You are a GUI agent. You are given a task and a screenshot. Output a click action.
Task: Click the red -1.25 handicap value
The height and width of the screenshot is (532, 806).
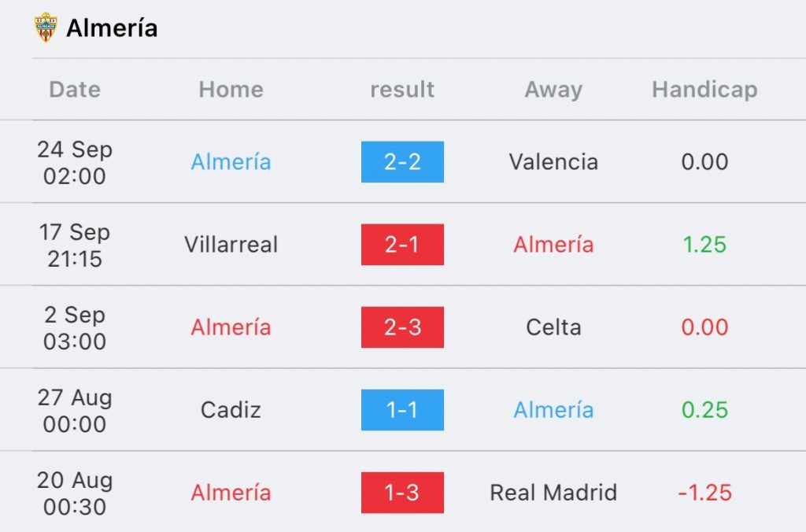(704, 493)
